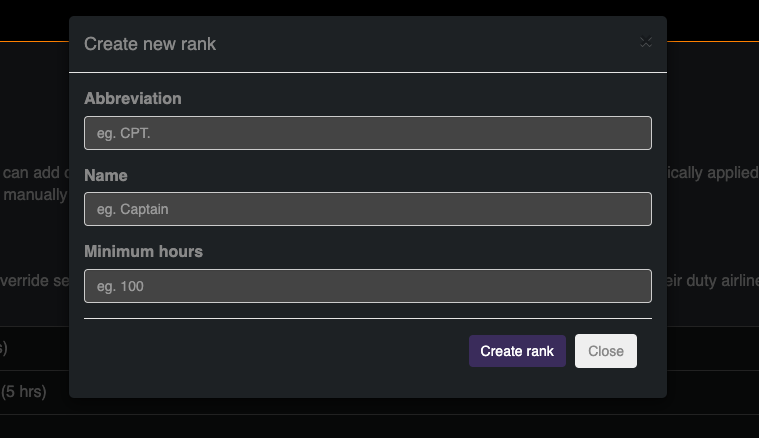Click the header divider under the dialog title
Viewport: 759px width, 438px height.
[x=368, y=73]
